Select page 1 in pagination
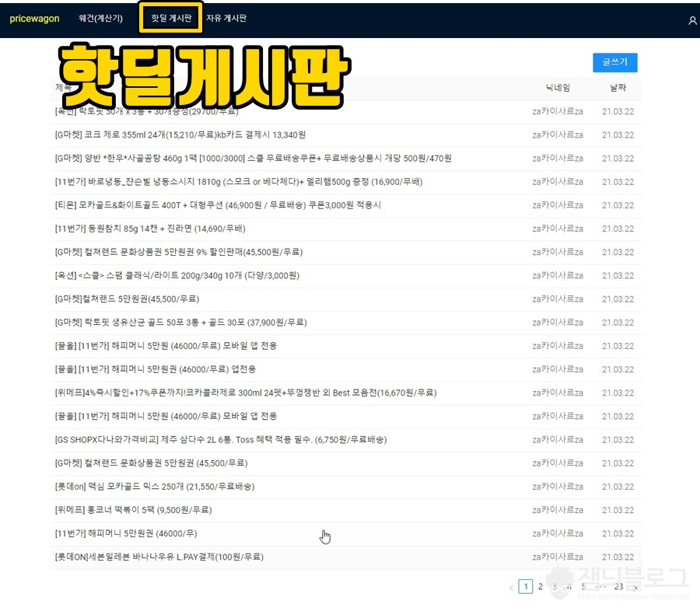 pyautogui.click(x=526, y=586)
